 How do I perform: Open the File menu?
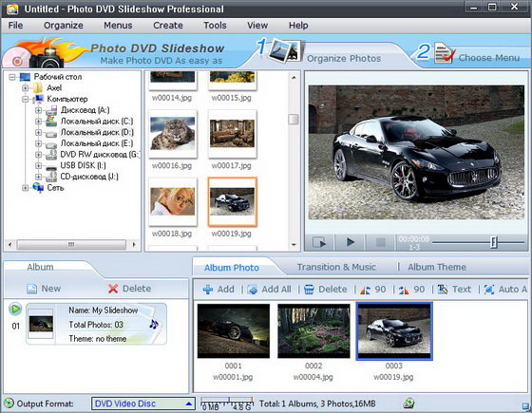(15, 26)
